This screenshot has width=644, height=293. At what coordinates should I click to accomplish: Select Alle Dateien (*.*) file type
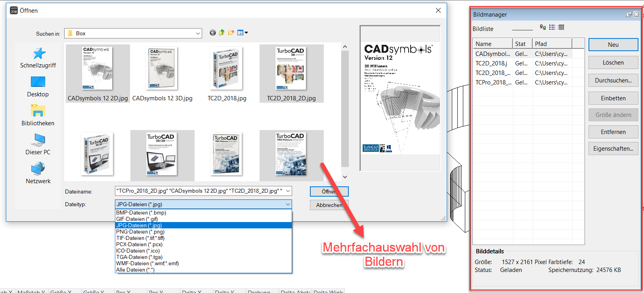pyautogui.click(x=136, y=270)
